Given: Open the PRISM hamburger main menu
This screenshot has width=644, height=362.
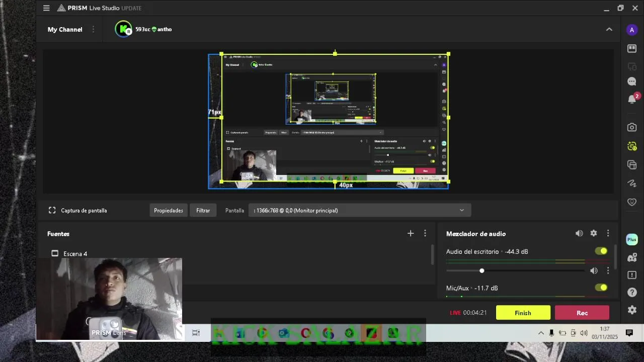Looking at the screenshot, I should coord(46,8).
